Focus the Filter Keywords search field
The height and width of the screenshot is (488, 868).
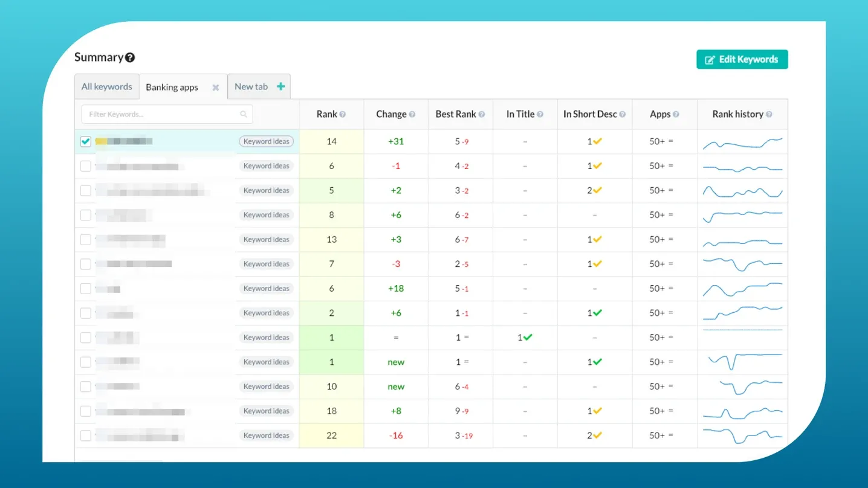[167, 114]
